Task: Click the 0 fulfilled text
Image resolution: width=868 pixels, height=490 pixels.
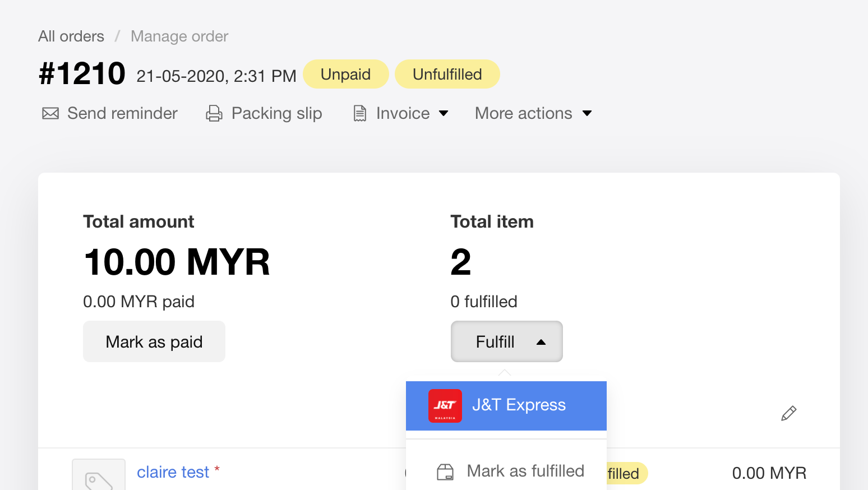Action: click(x=484, y=302)
